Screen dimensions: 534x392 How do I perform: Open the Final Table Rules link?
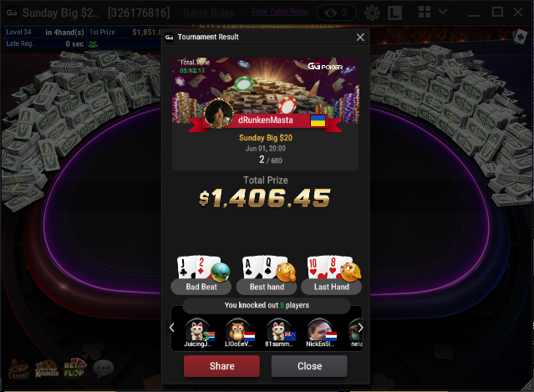click(x=279, y=12)
